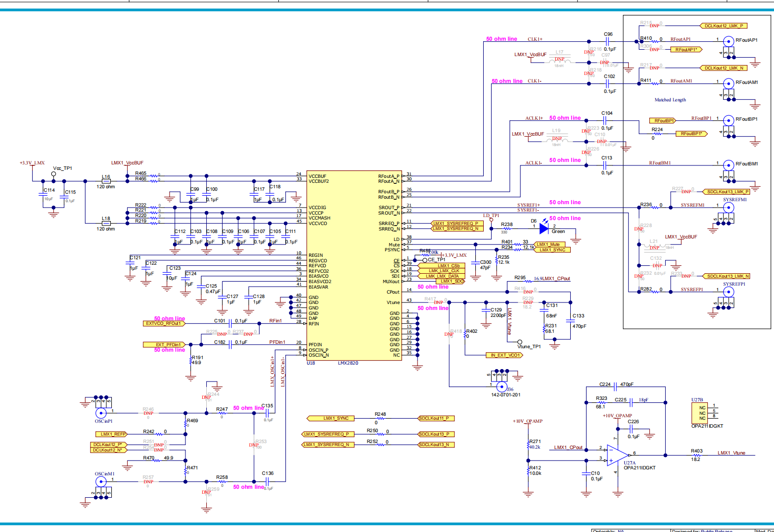This screenshot has width=774, height=532.
Task: Click the IN_EXT_VCO1 port label
Action: point(504,355)
